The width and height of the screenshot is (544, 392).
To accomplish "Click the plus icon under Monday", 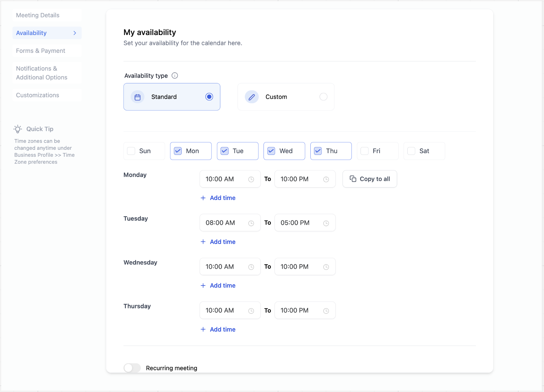I will [203, 198].
